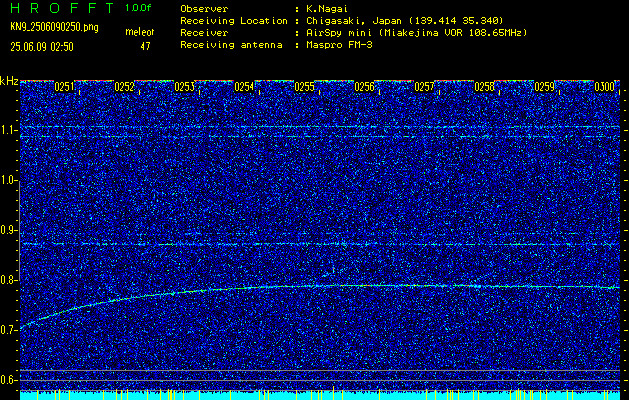
Task: Click the 0253 time marker
Action: (x=184, y=87)
